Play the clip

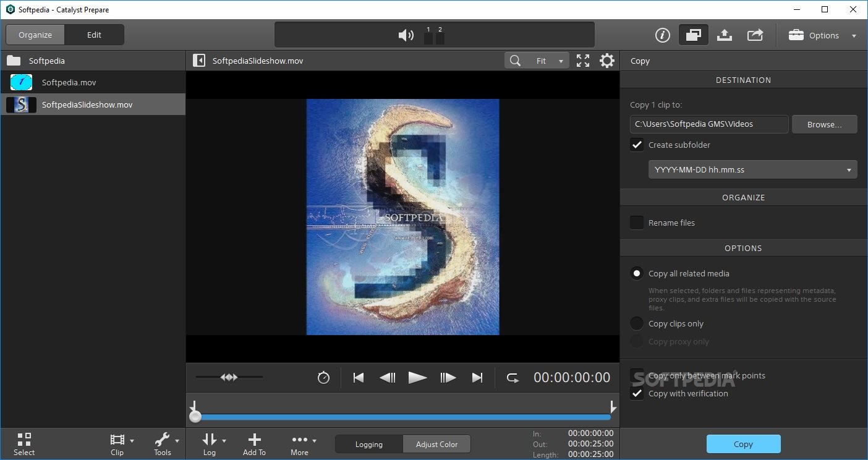pos(418,378)
